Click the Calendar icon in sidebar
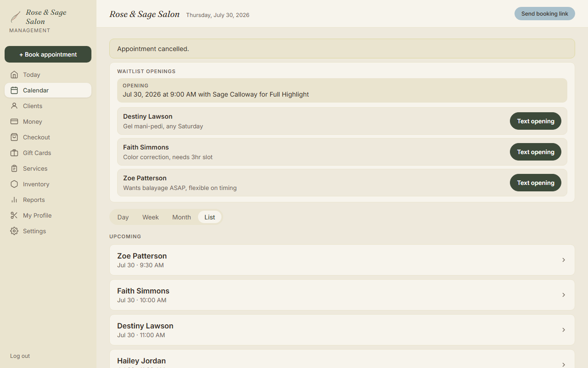Image resolution: width=588 pixels, height=368 pixels. pyautogui.click(x=14, y=90)
